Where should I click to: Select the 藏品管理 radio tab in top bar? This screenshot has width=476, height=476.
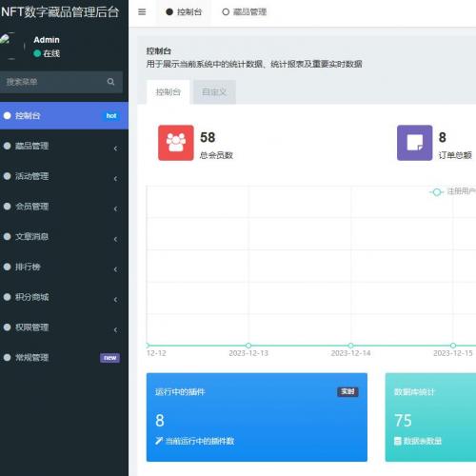pyautogui.click(x=245, y=12)
